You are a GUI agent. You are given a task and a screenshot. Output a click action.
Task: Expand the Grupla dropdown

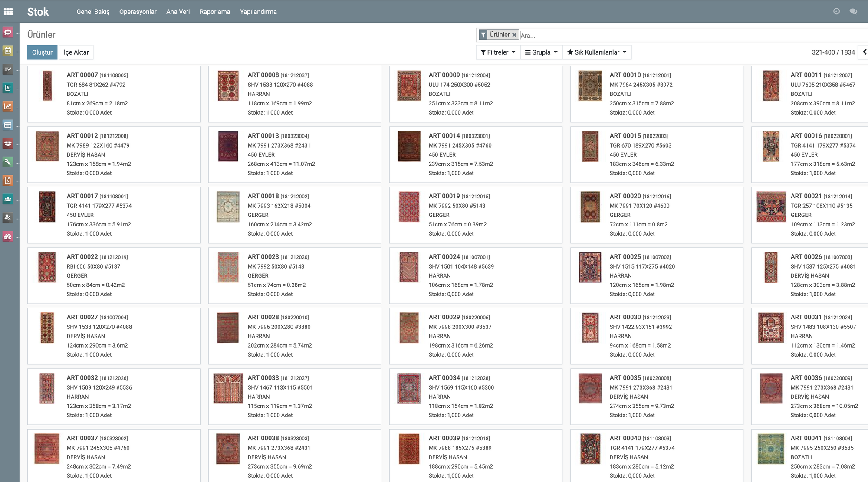coord(541,52)
